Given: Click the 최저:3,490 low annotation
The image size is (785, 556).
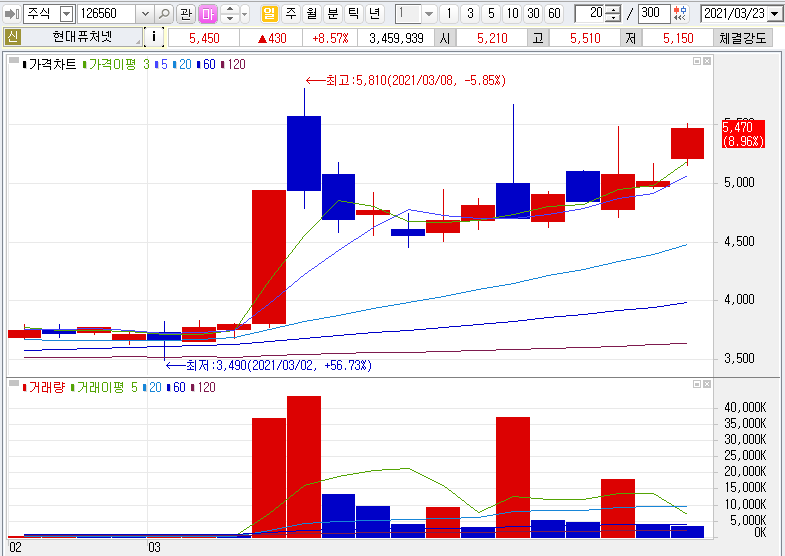Looking at the screenshot, I should [269, 365].
